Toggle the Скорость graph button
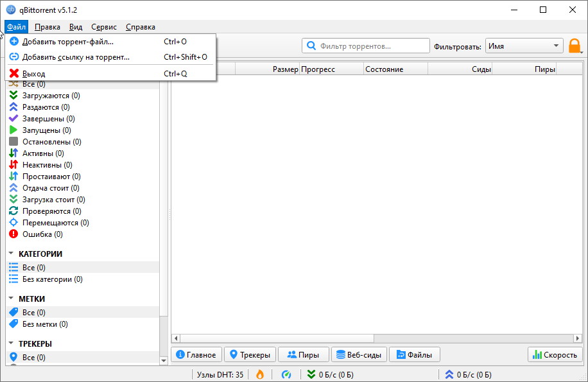This screenshot has width=588, height=382. pyautogui.click(x=555, y=354)
